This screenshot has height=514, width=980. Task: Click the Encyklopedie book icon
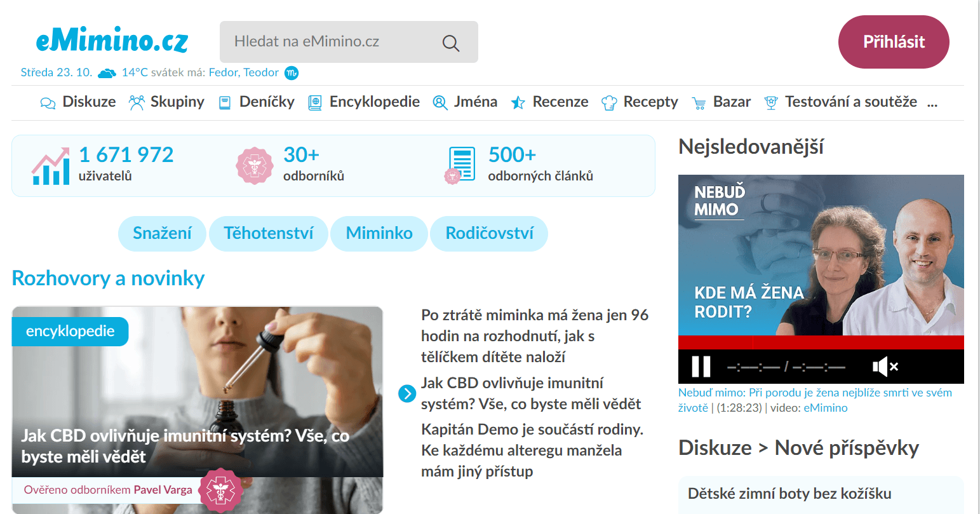click(x=314, y=103)
